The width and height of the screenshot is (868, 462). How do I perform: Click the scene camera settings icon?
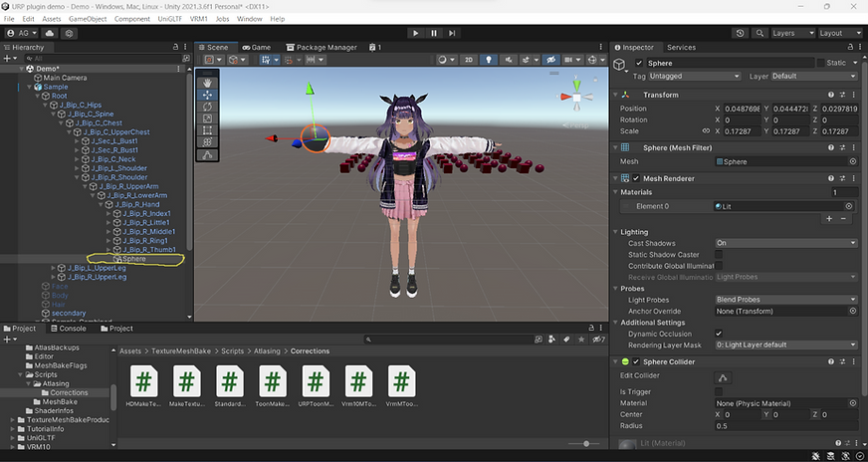[x=568, y=60]
